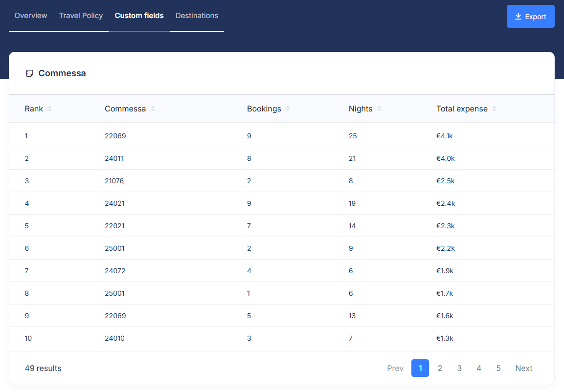Viewport: 564px width, 392px height.
Task: Click the Rank column header label
Action: (x=34, y=109)
